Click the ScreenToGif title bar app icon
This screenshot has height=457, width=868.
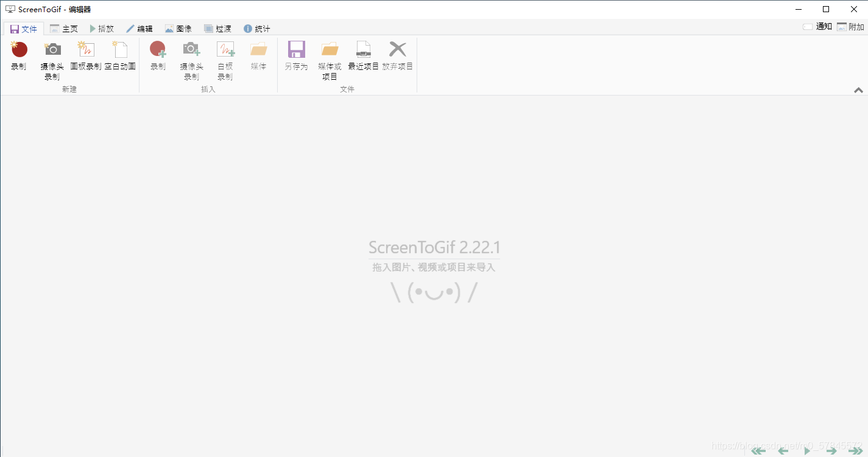(x=10, y=9)
